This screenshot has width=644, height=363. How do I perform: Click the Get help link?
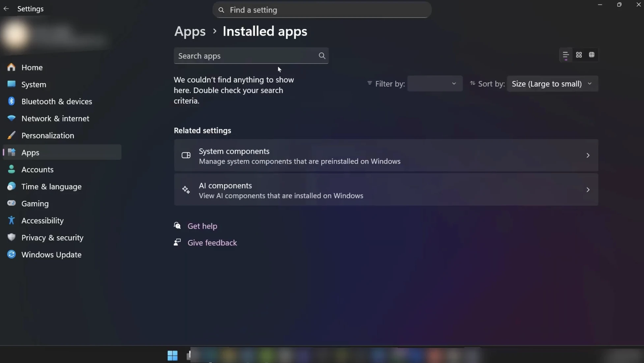click(x=202, y=226)
